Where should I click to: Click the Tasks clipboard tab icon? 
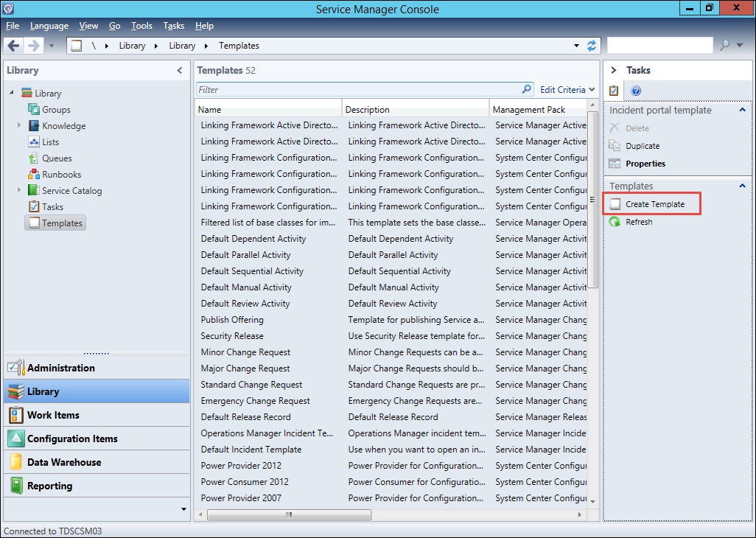(x=614, y=90)
